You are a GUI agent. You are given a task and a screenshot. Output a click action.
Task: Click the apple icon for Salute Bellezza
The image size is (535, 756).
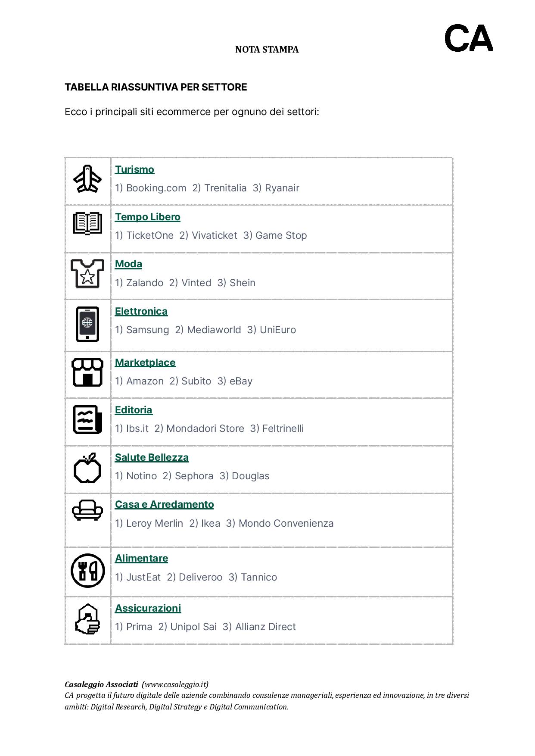click(x=87, y=468)
